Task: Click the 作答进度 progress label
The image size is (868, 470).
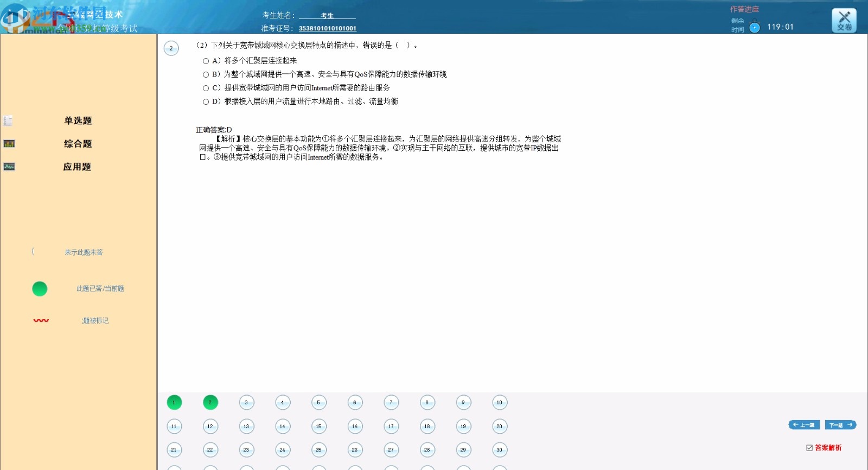Action: pyautogui.click(x=744, y=9)
